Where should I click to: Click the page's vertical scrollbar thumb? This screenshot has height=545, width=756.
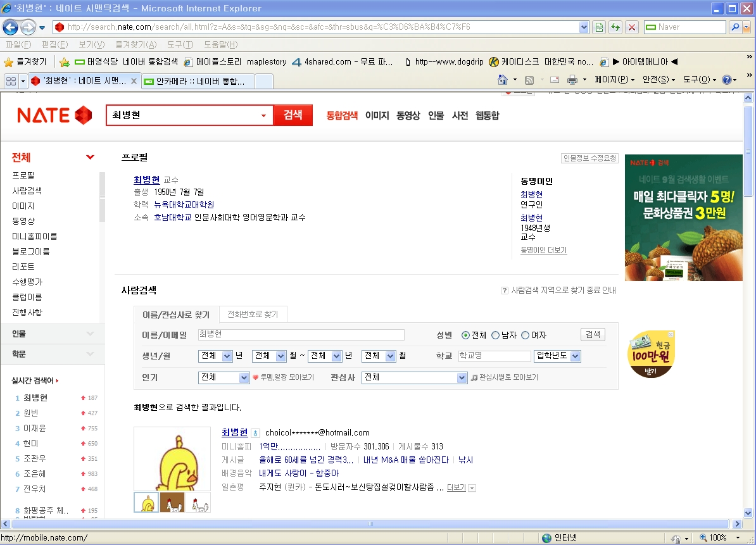748,151
